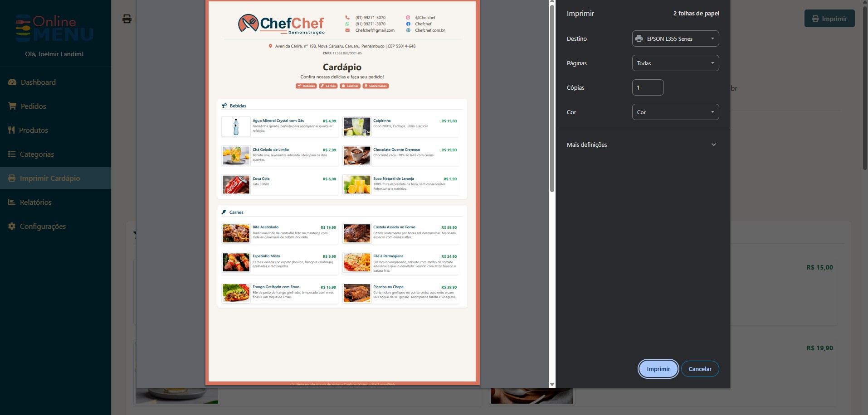Viewport: 868px width, 415px height.
Task: Open the Páginas dropdown showing Todas
Action: [x=675, y=63]
